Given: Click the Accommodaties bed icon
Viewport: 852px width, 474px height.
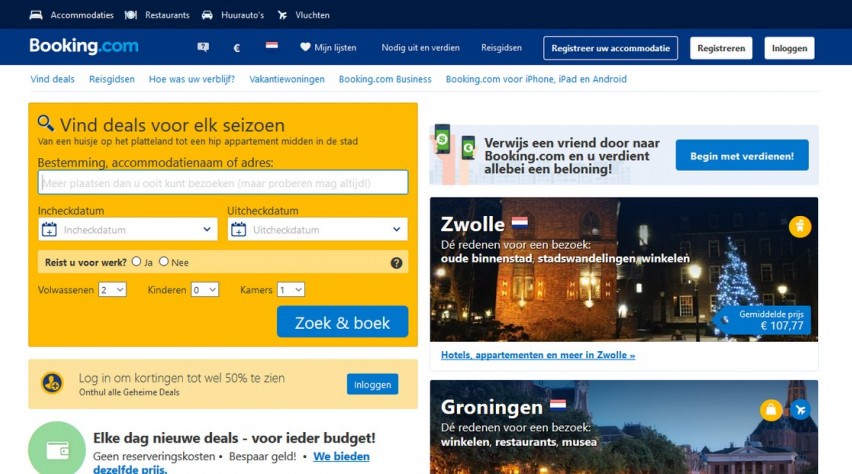Looking at the screenshot, I should coord(36,15).
